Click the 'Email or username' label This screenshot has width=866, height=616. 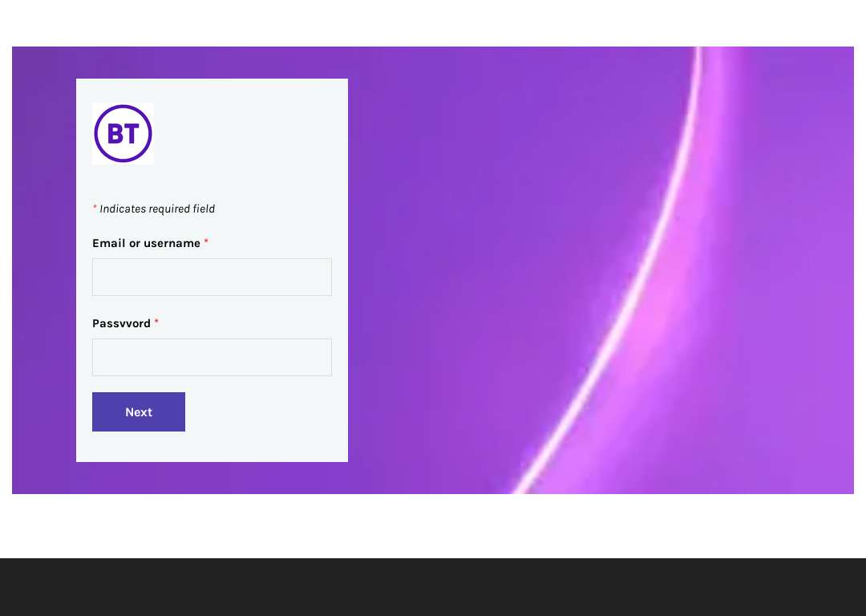[x=147, y=244]
